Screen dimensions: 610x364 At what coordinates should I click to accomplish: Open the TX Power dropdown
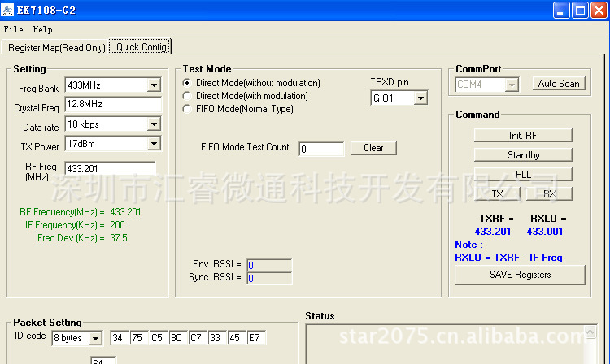tap(154, 144)
